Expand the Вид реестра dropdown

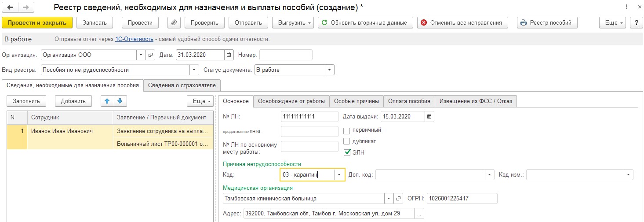coord(194,70)
